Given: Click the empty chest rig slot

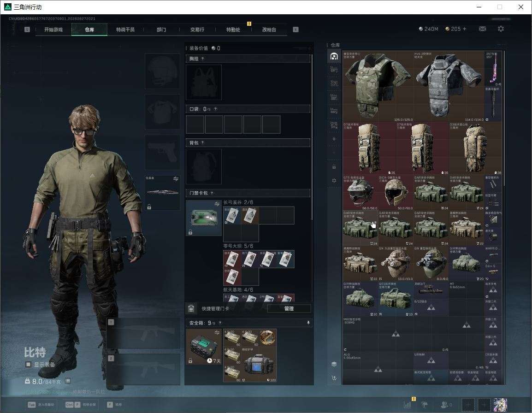Looking at the screenshot, I should (204, 82).
